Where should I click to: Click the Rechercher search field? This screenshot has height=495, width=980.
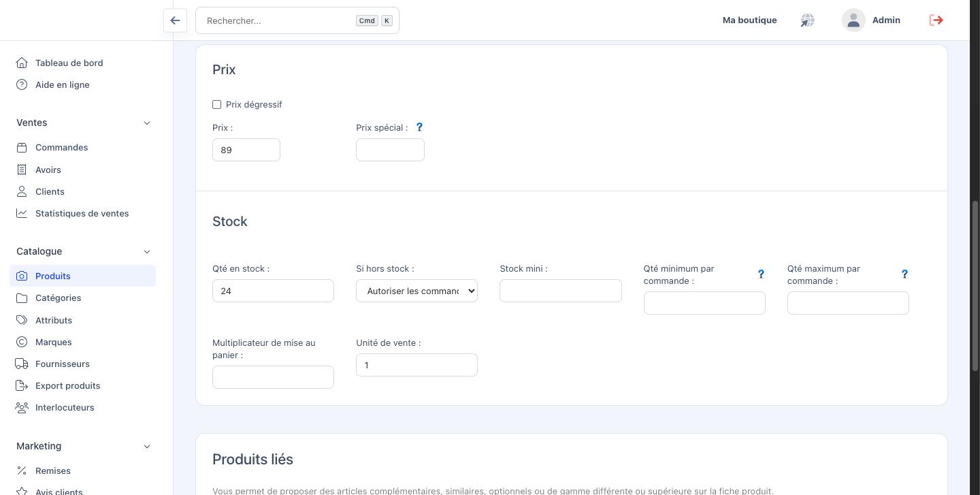click(297, 20)
